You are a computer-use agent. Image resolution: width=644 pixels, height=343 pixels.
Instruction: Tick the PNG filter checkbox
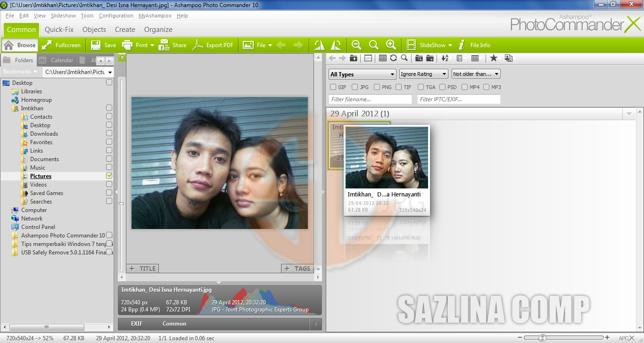click(x=377, y=87)
